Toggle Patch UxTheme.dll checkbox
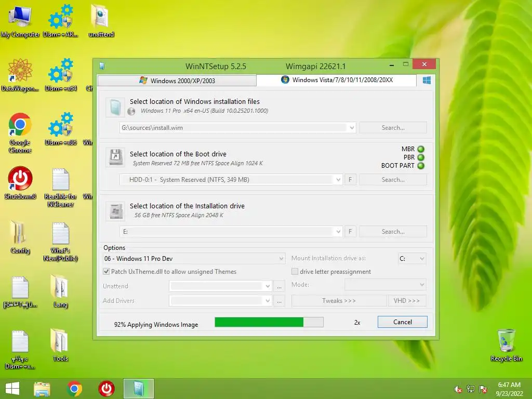This screenshot has width=532, height=399. tap(106, 271)
